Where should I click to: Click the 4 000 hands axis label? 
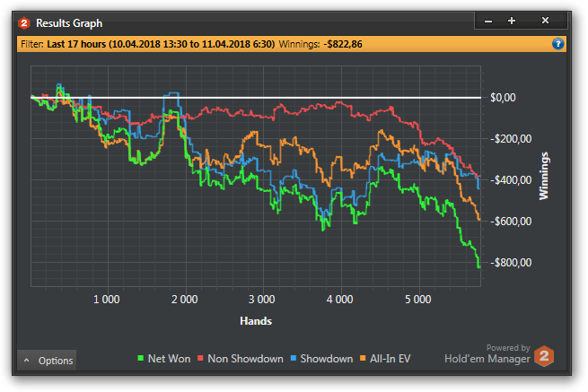339,300
